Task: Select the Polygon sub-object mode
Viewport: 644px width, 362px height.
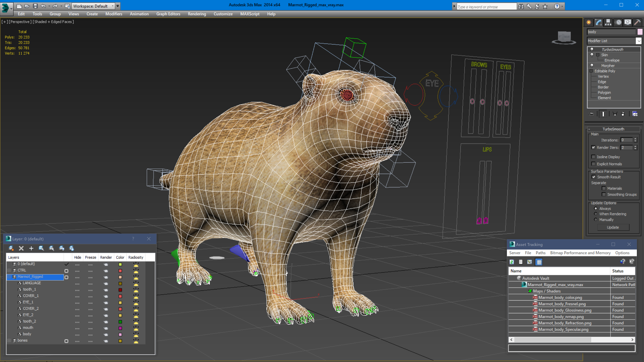Action: [x=604, y=93]
